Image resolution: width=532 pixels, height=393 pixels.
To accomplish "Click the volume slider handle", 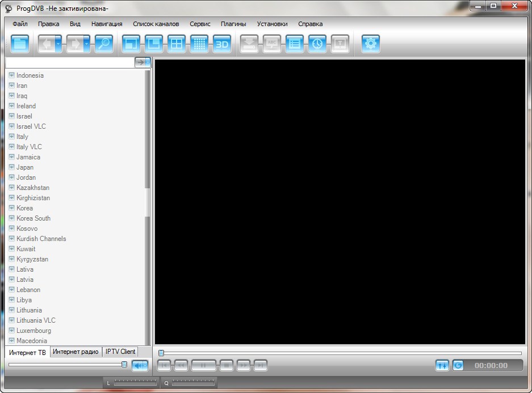I will (124, 365).
